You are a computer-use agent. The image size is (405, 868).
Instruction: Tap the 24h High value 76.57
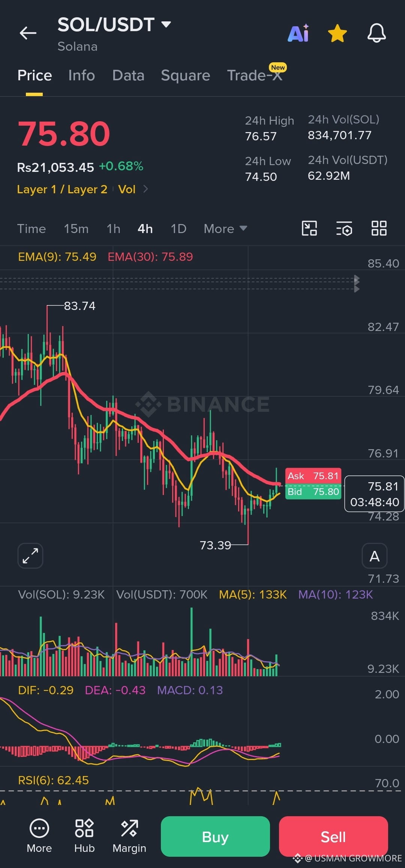point(261,136)
